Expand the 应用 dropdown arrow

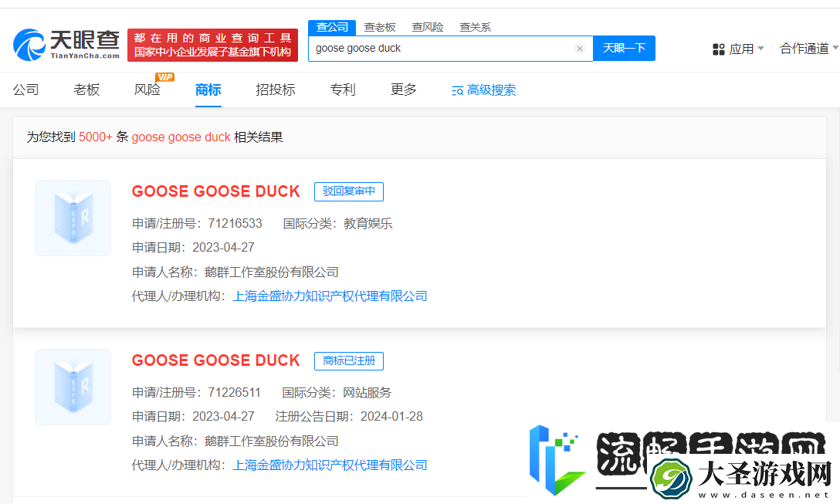tap(760, 49)
